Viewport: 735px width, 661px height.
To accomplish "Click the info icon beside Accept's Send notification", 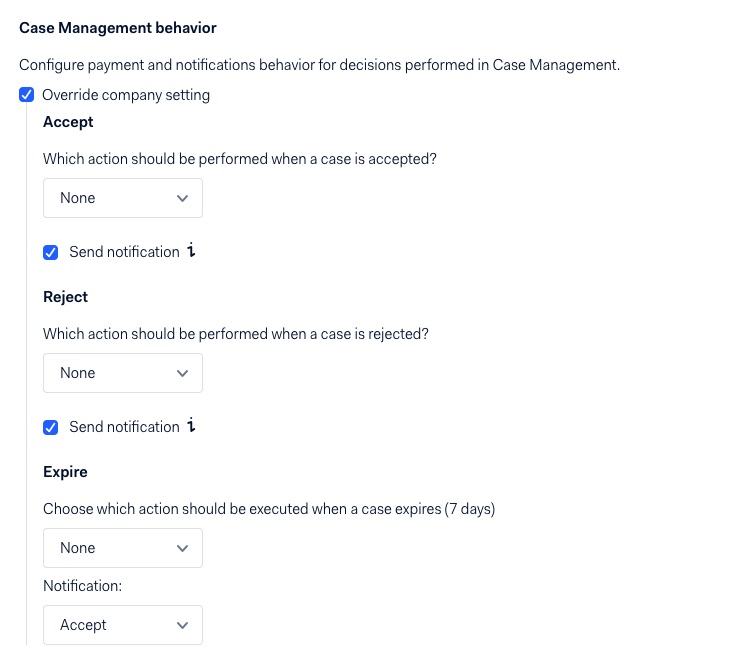I will pos(191,251).
